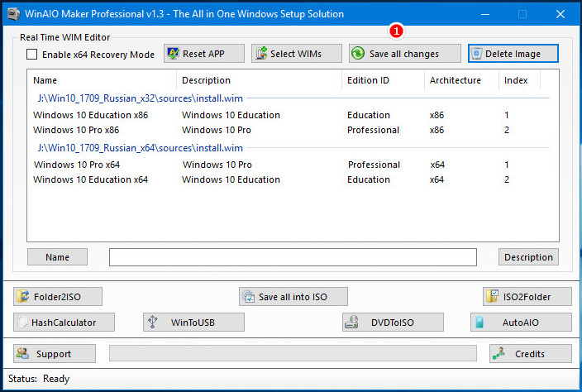Click the Status: Ready text
Image resolution: width=582 pixels, height=392 pixels.
tap(39, 379)
